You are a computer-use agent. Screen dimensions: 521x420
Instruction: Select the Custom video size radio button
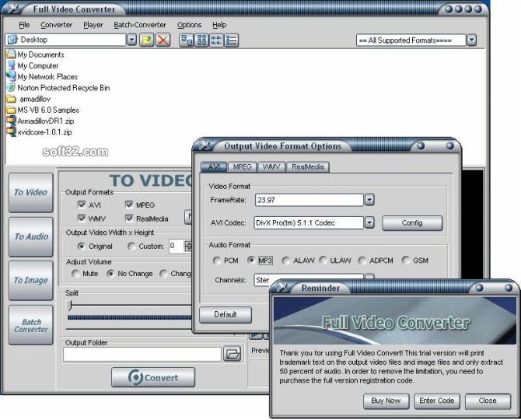[131, 247]
